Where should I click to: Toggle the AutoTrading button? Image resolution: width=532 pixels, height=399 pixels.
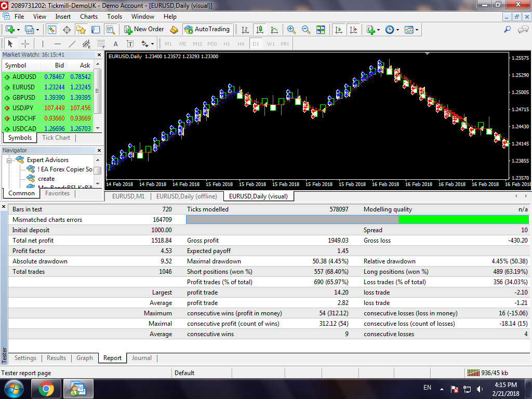pos(207,30)
